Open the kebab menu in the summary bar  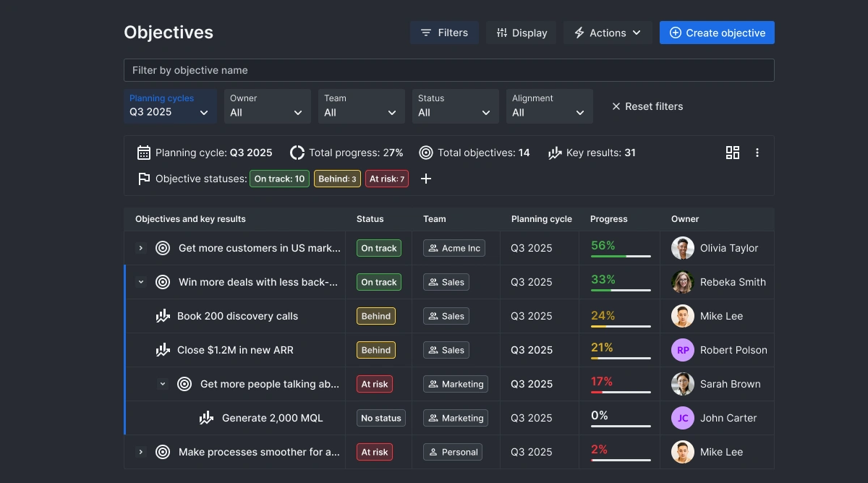click(757, 153)
